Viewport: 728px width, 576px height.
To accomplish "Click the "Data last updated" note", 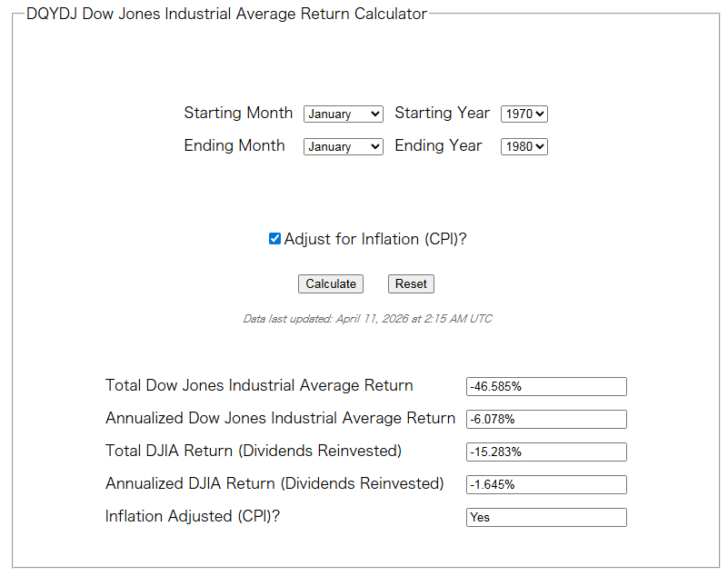I will 367,319.
